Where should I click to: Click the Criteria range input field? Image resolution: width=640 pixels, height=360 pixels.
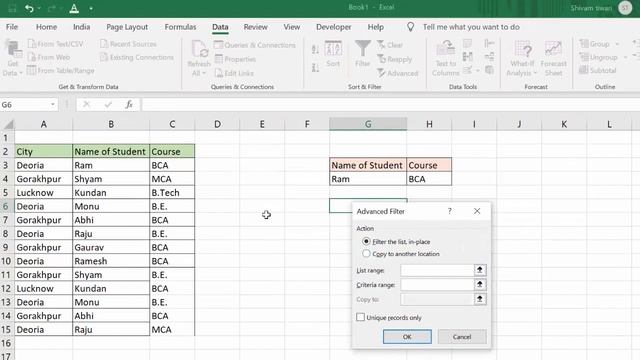tap(437, 284)
